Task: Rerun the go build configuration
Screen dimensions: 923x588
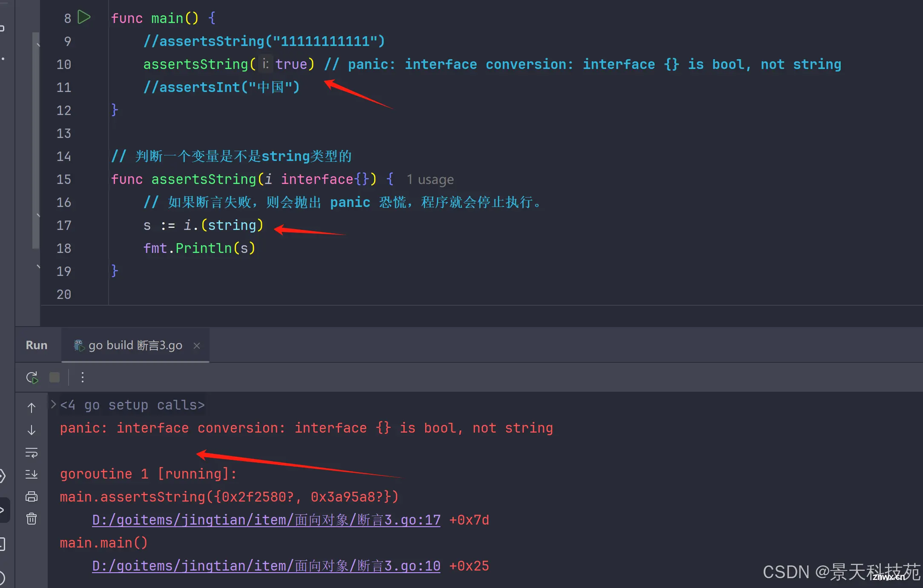Action: coord(32,377)
